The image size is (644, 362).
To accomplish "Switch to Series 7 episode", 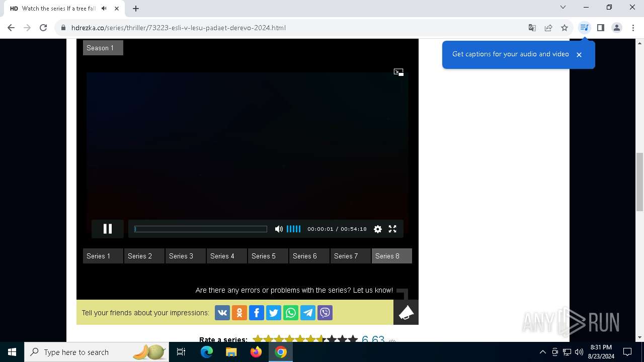I will click(351, 256).
